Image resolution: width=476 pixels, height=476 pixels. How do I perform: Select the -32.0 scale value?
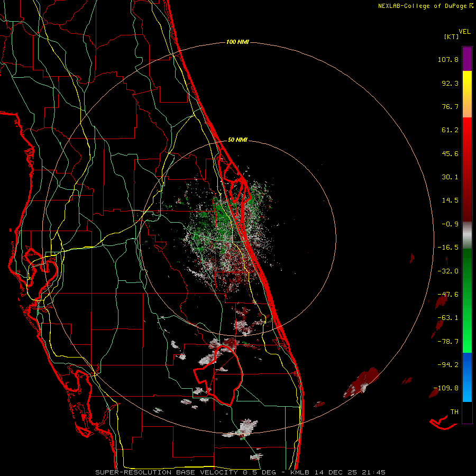pos(448,271)
